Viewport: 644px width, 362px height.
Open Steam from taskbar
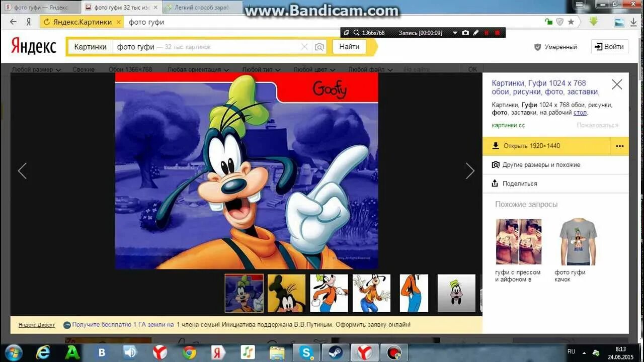tap(336, 352)
